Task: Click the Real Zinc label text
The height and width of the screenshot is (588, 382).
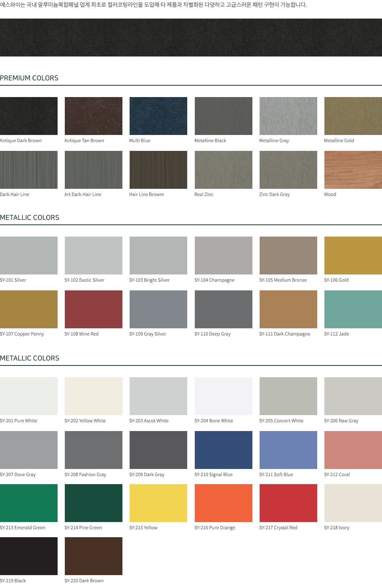Action: (204, 194)
